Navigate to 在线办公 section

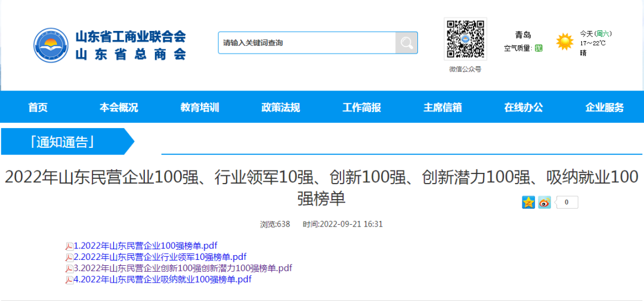(x=524, y=108)
